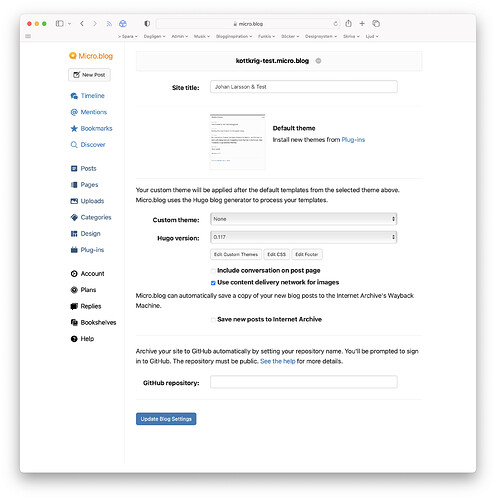Click the blue globe extension icon
Viewport: 497px width, 500px height.
pos(123,24)
